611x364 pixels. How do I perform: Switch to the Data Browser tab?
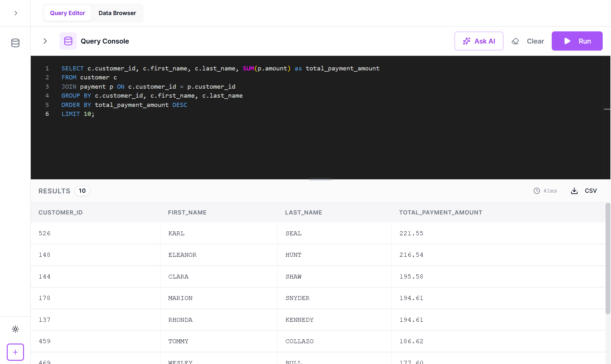point(117,13)
